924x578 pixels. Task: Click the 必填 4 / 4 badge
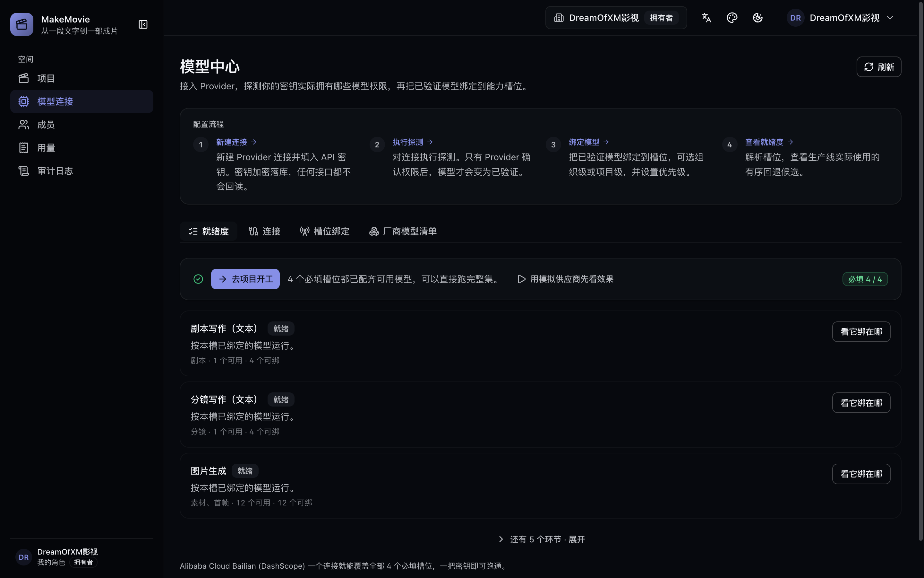pos(865,279)
